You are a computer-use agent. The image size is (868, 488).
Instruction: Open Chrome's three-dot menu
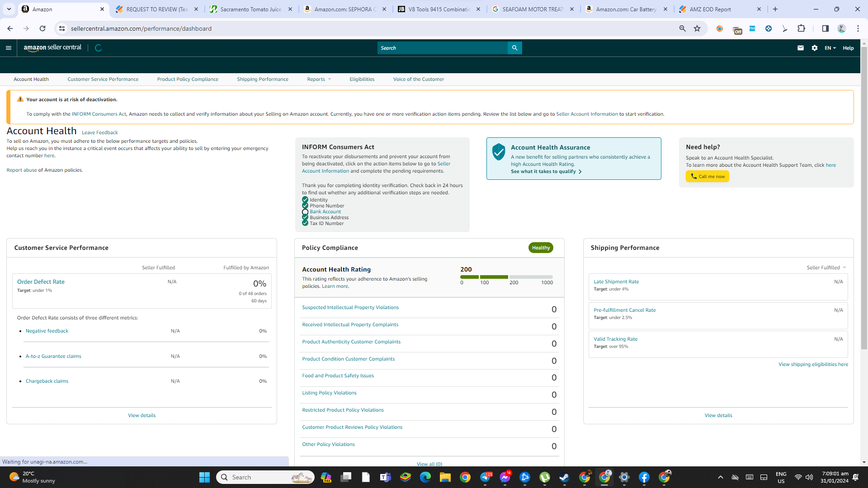pos(858,28)
